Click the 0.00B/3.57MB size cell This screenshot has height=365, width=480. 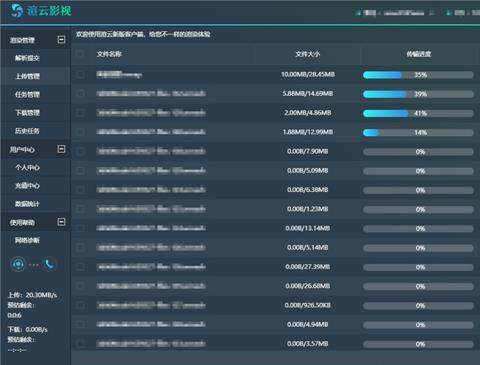(307, 344)
